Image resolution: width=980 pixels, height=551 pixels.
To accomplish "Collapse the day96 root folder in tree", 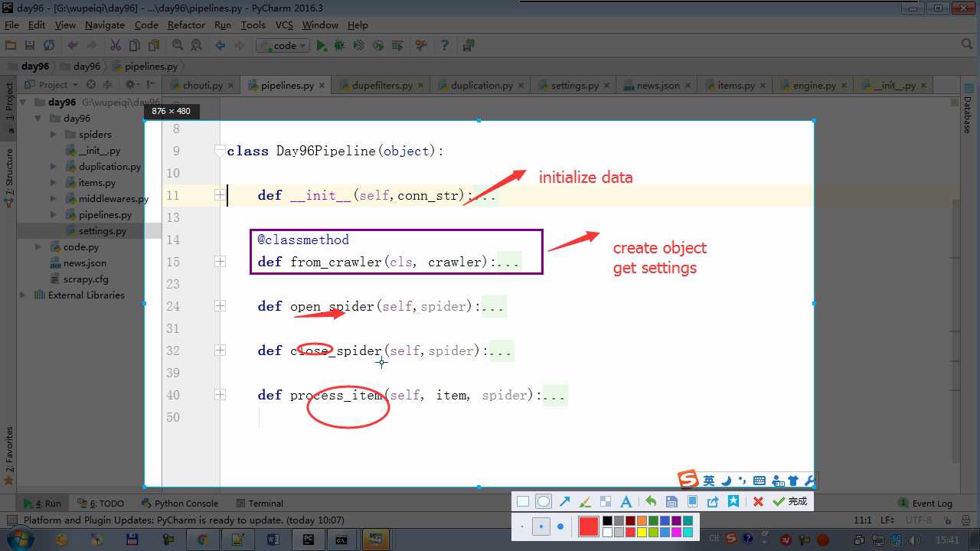I will pos(24,102).
